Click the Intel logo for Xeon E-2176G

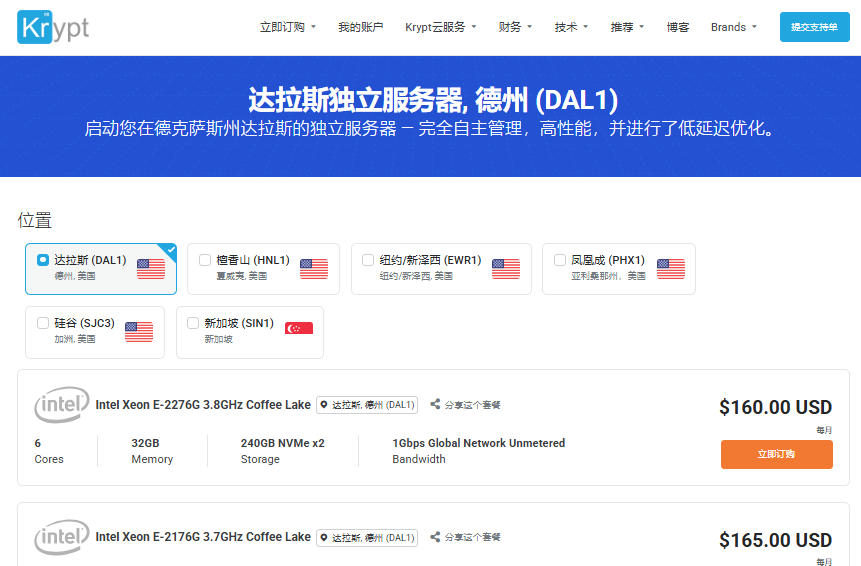(x=62, y=537)
